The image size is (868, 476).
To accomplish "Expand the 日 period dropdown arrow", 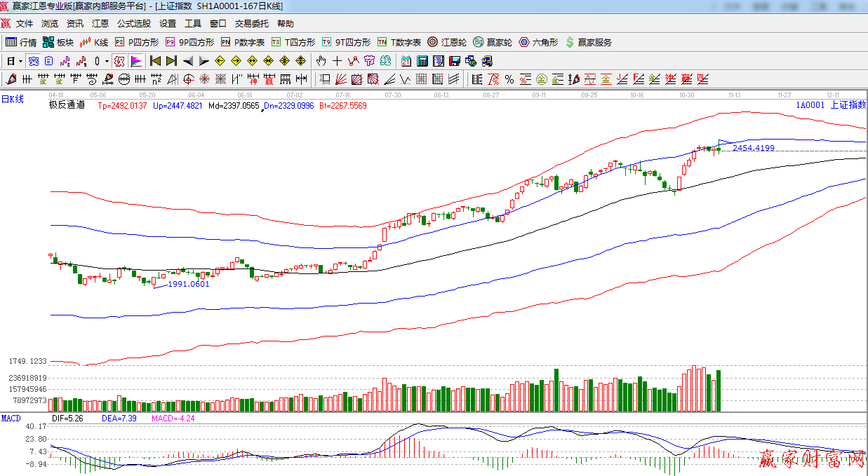I will pyautogui.click(x=20, y=61).
